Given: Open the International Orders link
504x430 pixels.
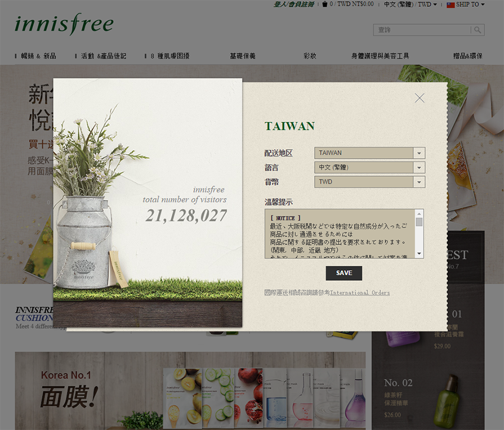Looking at the screenshot, I should [360, 293].
